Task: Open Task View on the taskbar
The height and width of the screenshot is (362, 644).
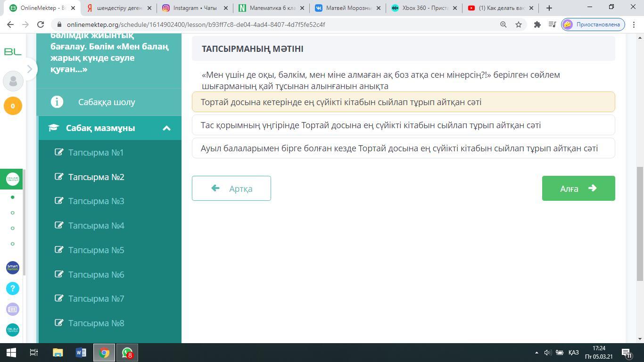Action: [34, 353]
